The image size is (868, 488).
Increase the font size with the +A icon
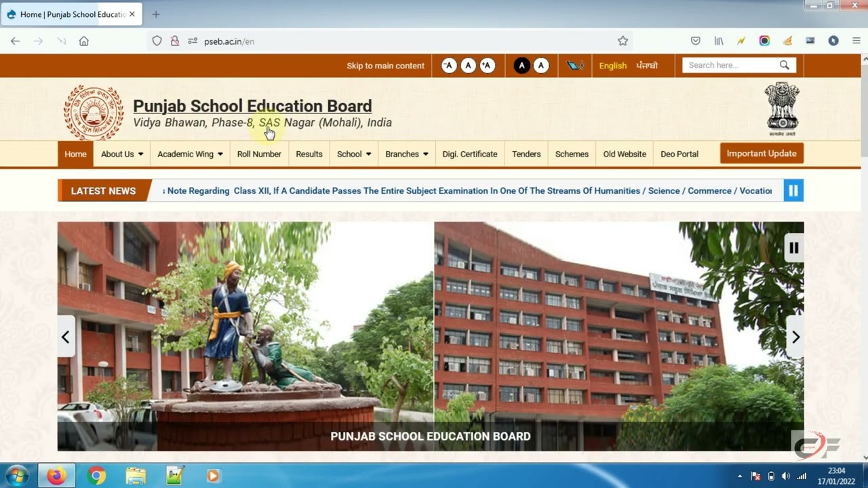(487, 66)
